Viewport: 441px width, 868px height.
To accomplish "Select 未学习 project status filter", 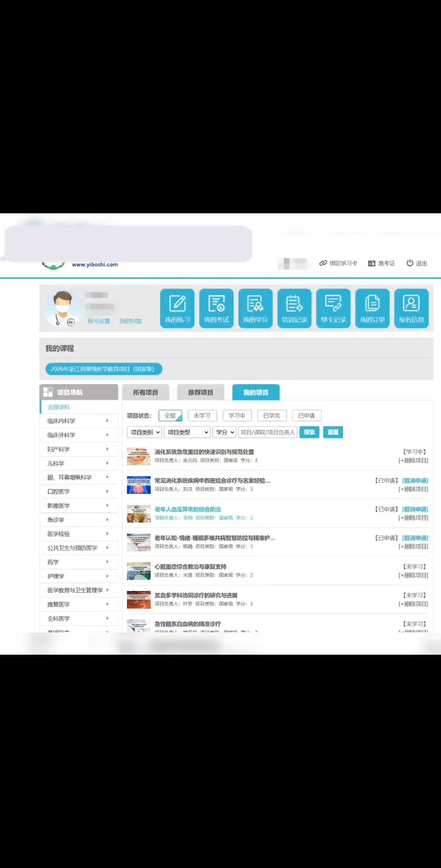I will pos(202,416).
